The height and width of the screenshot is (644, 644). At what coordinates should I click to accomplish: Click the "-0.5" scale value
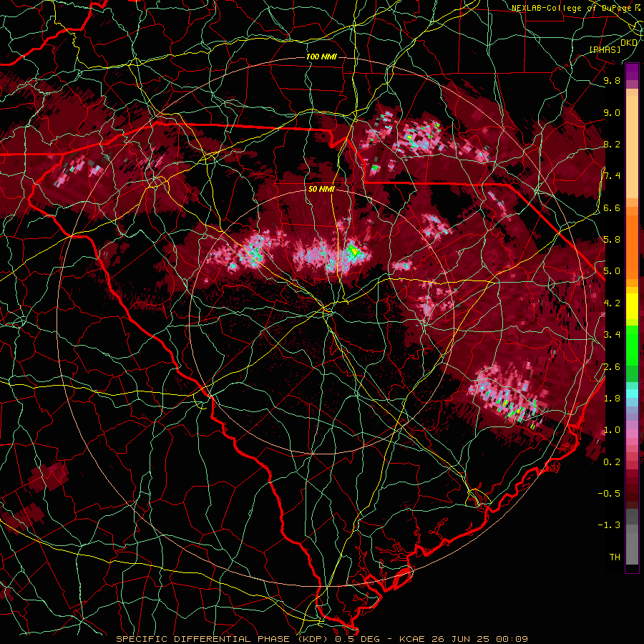coord(609,493)
